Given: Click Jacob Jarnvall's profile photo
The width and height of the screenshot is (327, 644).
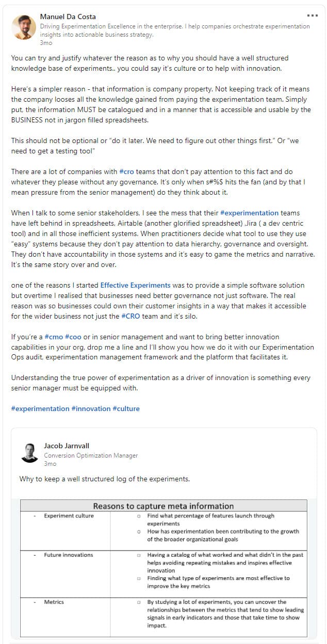Looking at the screenshot, I should click(30, 452).
